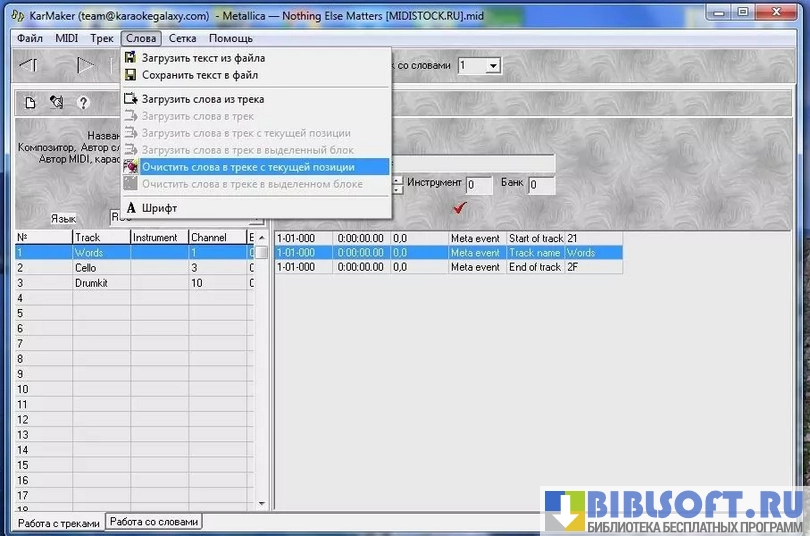
Task: Click the track list vertical scrollbar down arrow
Action: [x=263, y=505]
